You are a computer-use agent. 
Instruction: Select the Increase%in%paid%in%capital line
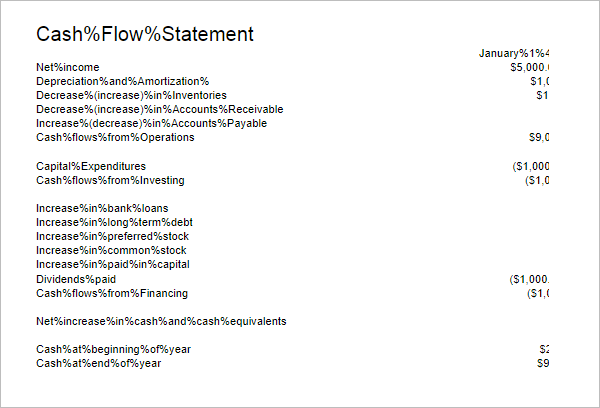(x=113, y=264)
